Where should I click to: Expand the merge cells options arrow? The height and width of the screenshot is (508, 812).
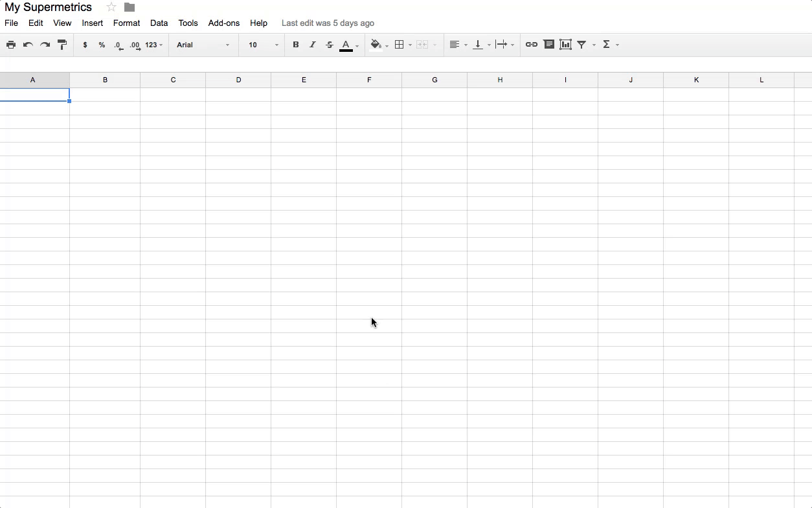point(434,45)
